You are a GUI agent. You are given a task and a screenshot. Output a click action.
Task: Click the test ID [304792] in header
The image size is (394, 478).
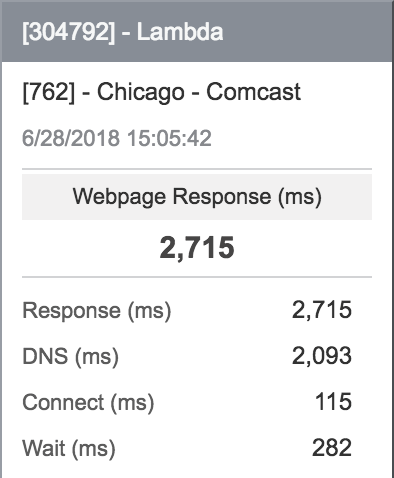[x=68, y=32]
